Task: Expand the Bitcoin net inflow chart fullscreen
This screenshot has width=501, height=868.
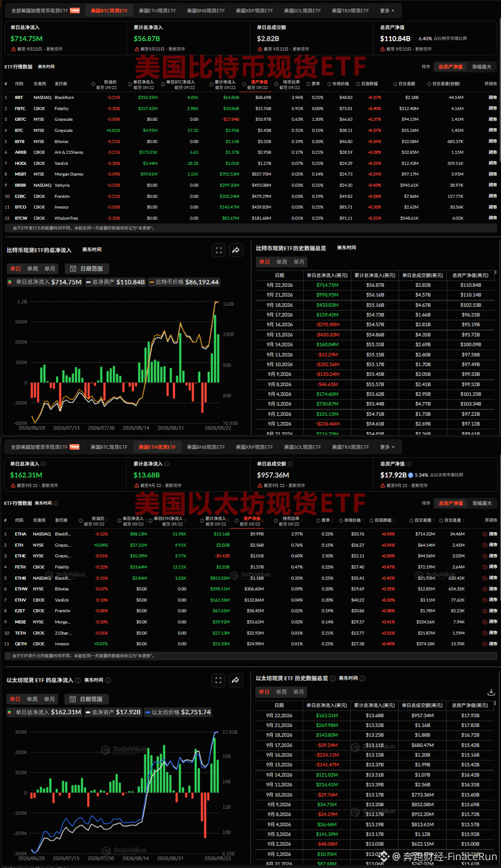Action: click(x=219, y=250)
